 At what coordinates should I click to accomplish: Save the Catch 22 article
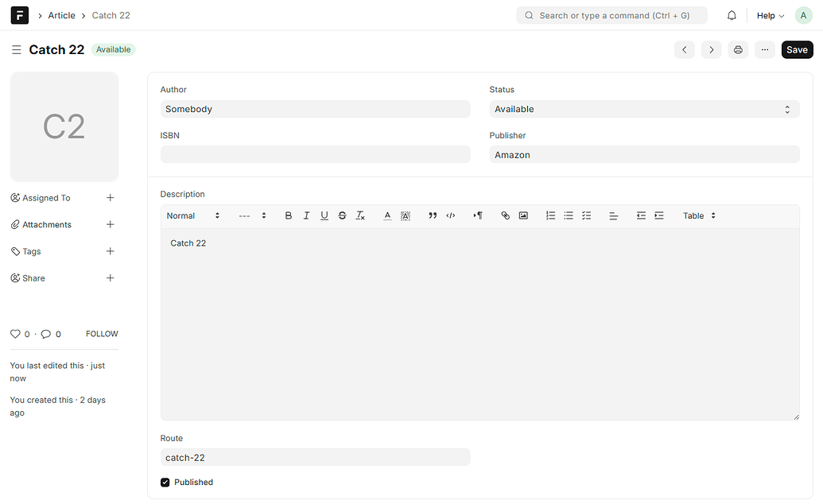(797, 49)
